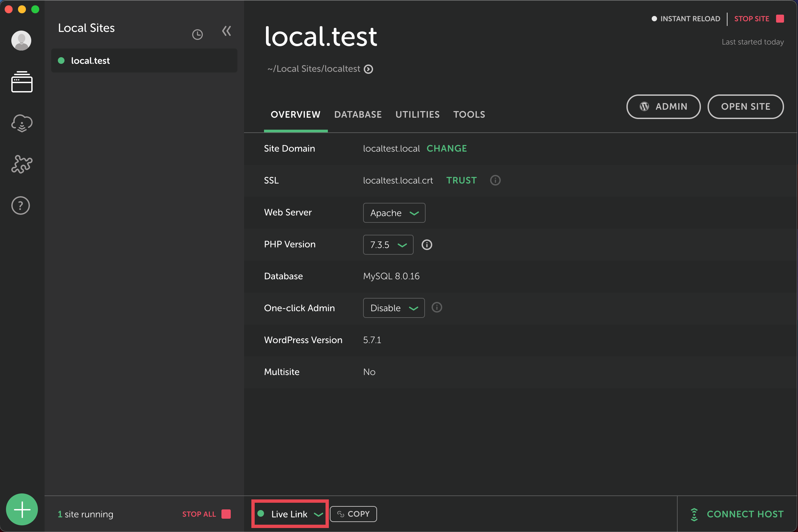Open the user account avatar
The width and height of the screenshot is (798, 532).
tap(21, 41)
